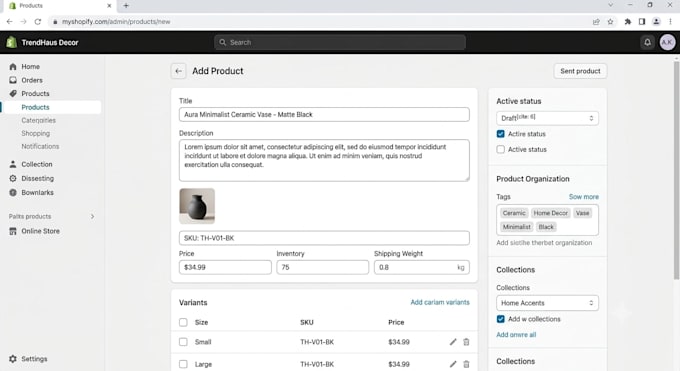Focus the top Search field
Screen dimensions: 680x371
tap(340, 42)
